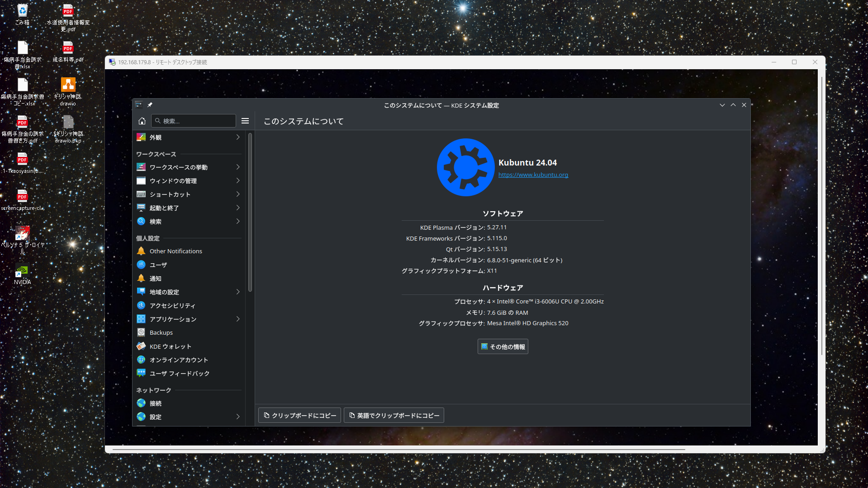This screenshot has width=868, height=488.
Task: Minimize the リモート デスクトップ接続 window
Action: tap(774, 62)
